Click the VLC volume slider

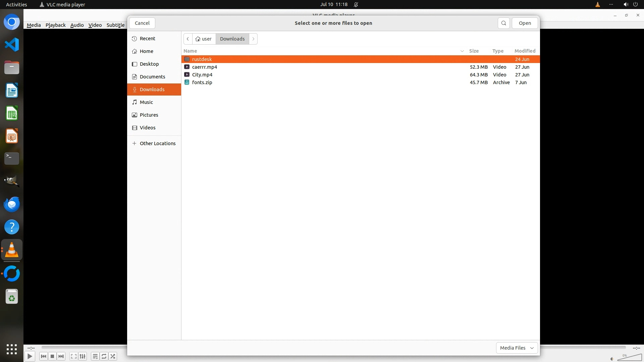pyautogui.click(x=630, y=358)
